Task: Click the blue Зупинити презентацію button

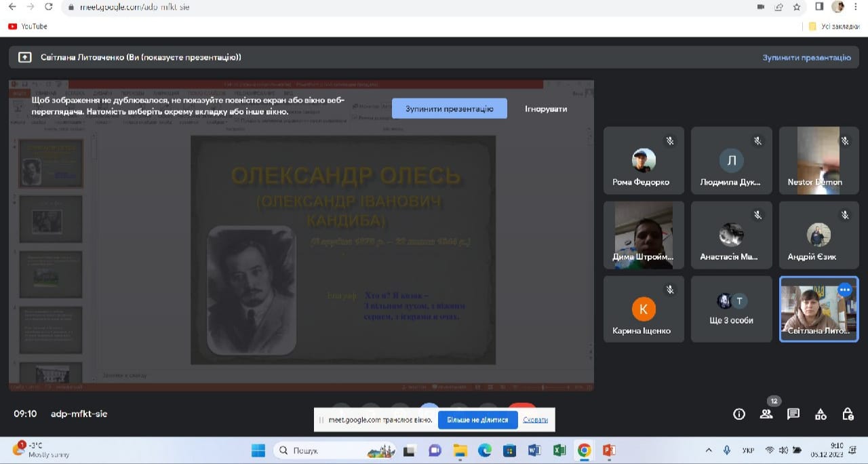Action: [x=449, y=109]
